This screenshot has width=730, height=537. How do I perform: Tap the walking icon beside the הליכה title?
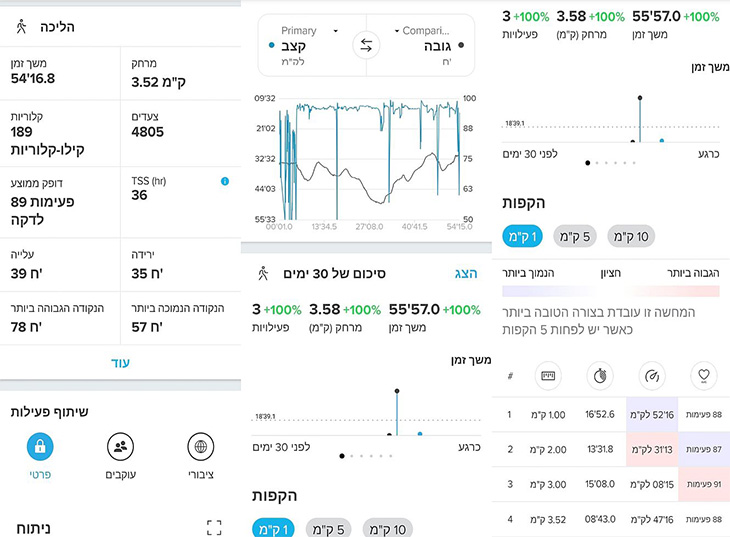click(21, 27)
